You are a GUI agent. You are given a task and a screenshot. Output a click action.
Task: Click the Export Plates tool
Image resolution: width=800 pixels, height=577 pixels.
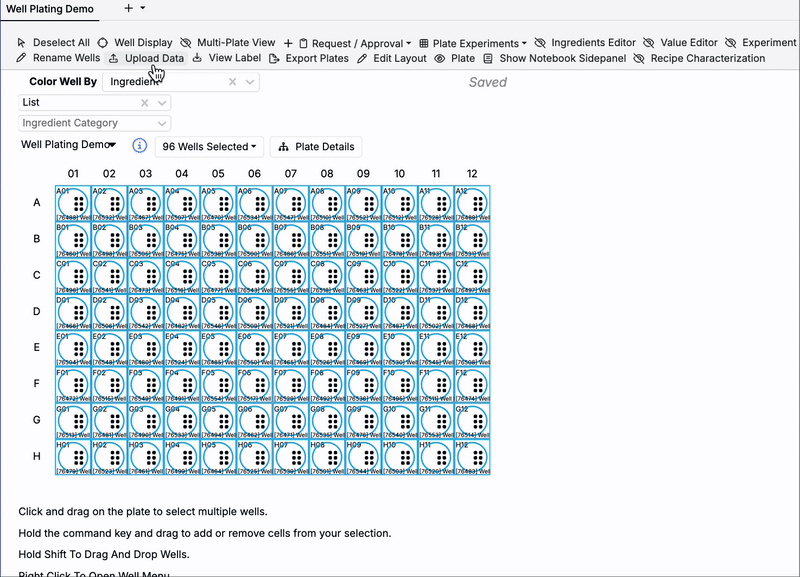click(x=309, y=58)
